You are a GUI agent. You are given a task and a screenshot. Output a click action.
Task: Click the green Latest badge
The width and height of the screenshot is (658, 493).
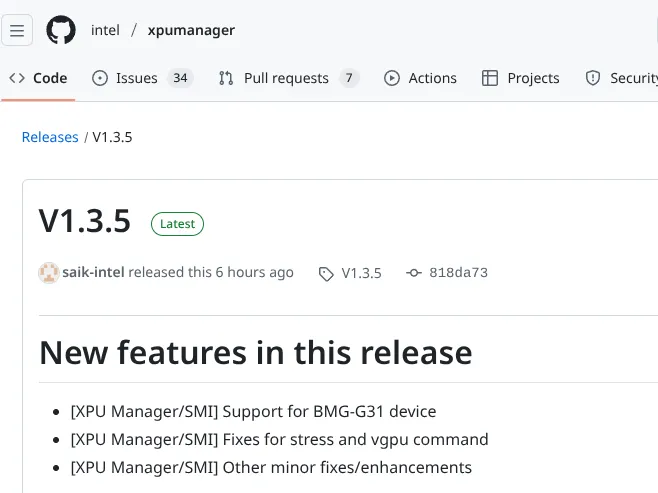point(177,224)
